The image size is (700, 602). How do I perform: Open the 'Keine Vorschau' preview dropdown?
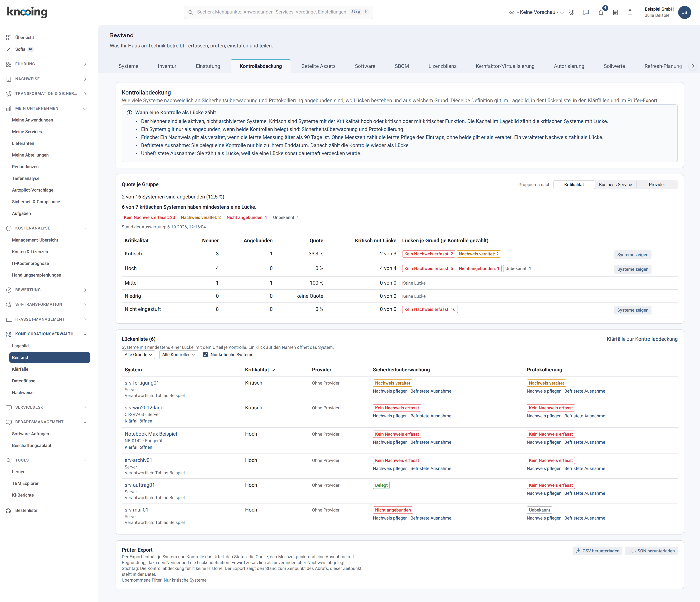(x=536, y=13)
